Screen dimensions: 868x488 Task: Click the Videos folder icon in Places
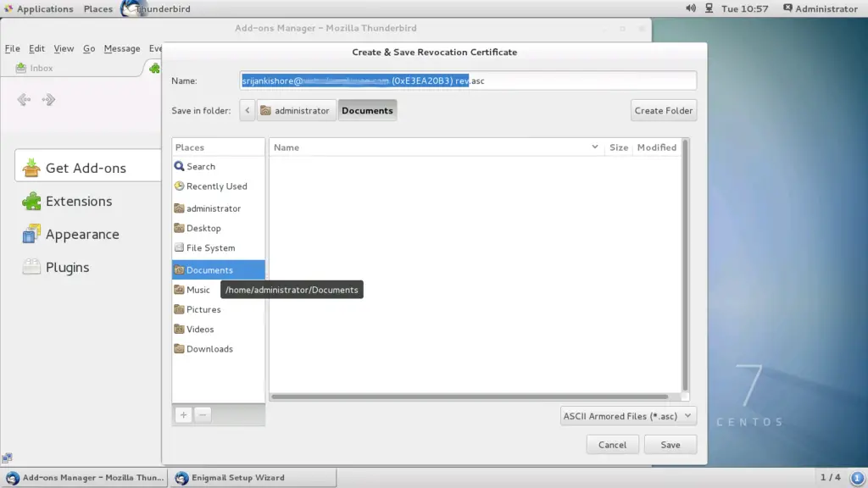pyautogui.click(x=179, y=329)
